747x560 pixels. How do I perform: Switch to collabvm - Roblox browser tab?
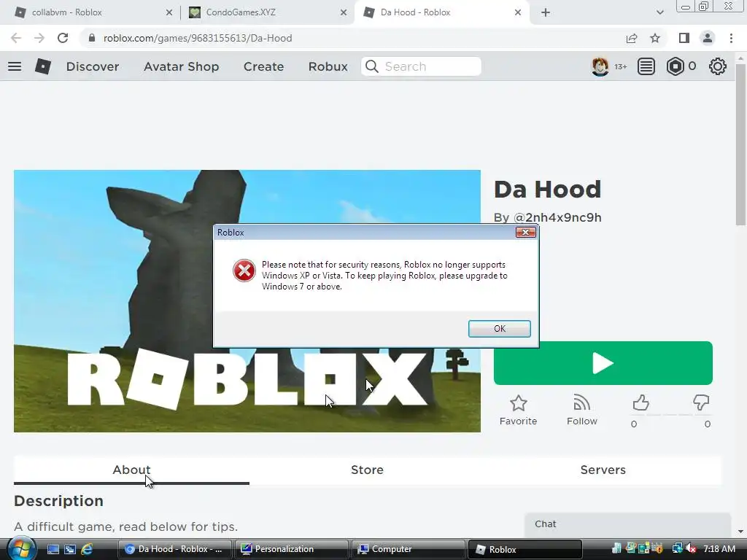(x=91, y=12)
